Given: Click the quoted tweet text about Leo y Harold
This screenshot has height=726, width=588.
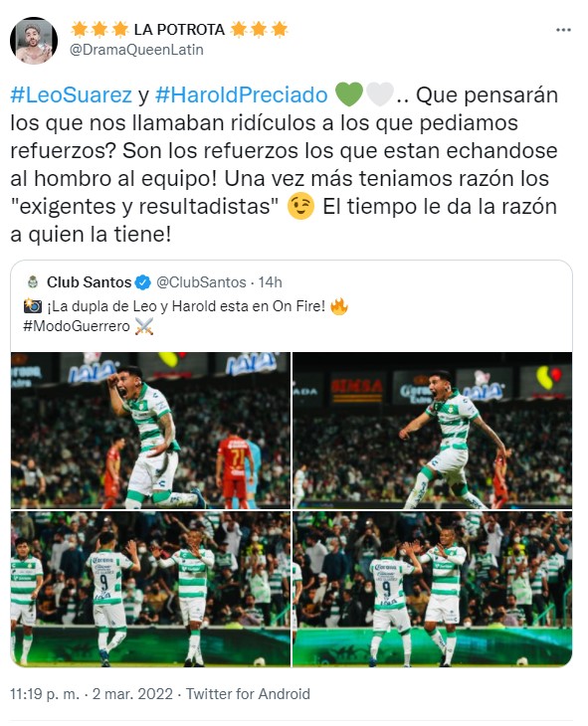Looking at the screenshot, I should click(x=174, y=306).
